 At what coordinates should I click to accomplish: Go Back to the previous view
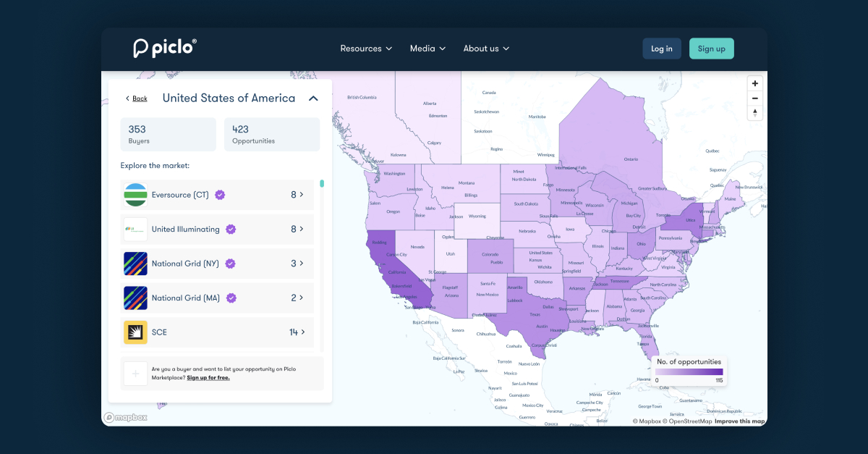coord(136,98)
